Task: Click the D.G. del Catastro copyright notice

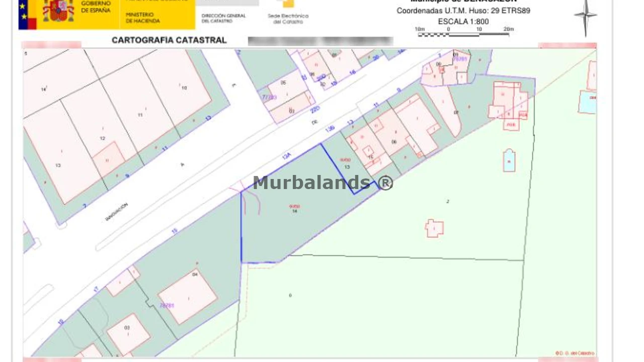Action: pos(575,353)
